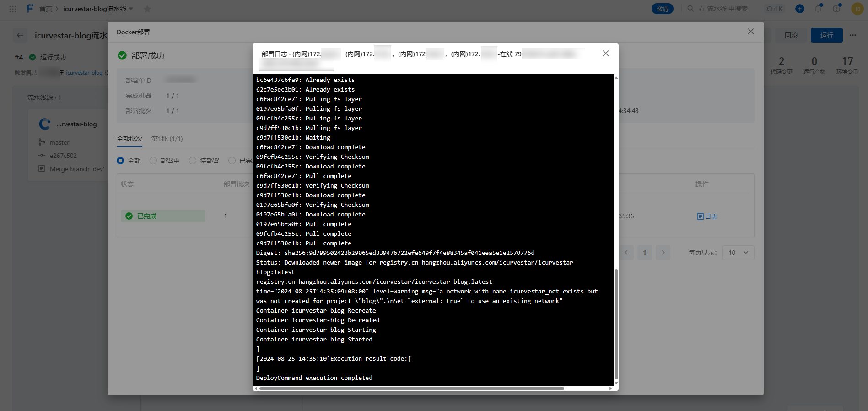Open the help question mark icon
This screenshot has width=868, height=411.
(x=836, y=9)
